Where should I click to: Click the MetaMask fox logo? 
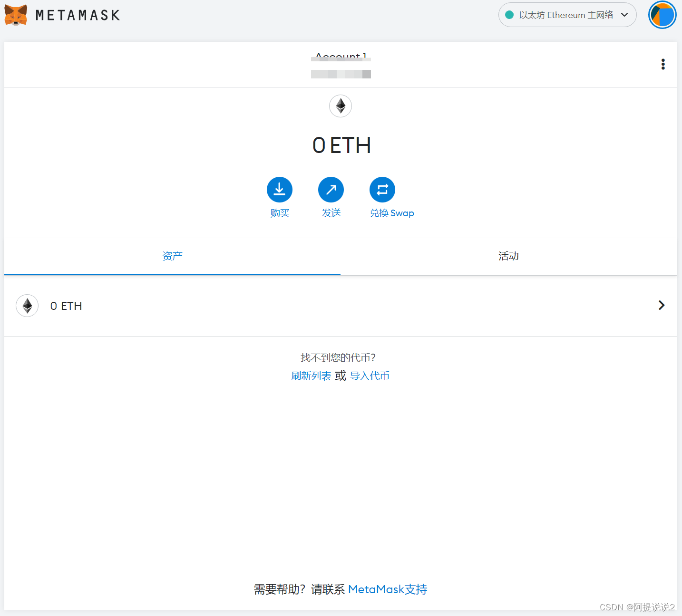pyautogui.click(x=16, y=15)
